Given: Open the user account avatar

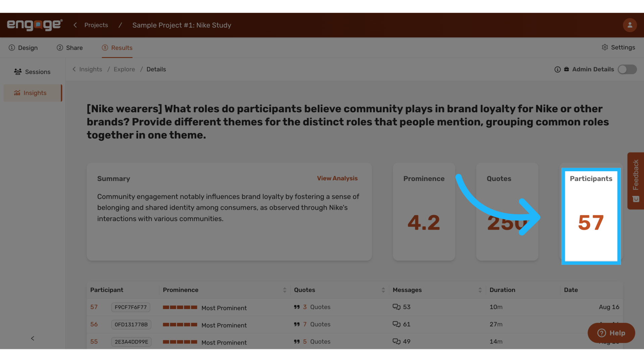Looking at the screenshot, I should point(630,25).
